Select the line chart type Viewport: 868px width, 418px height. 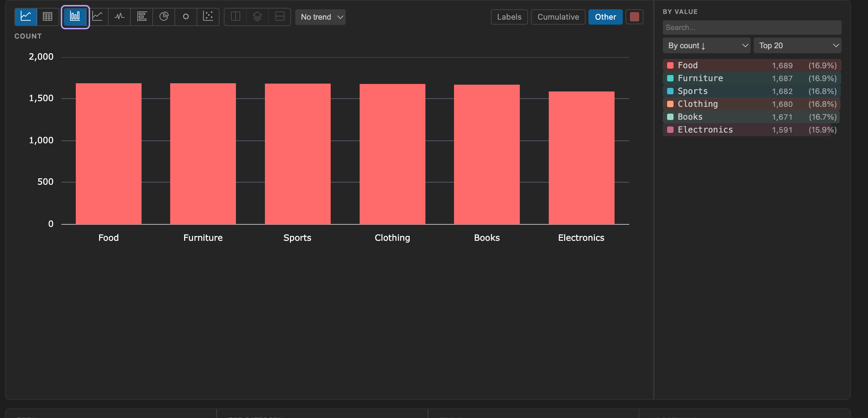[97, 16]
